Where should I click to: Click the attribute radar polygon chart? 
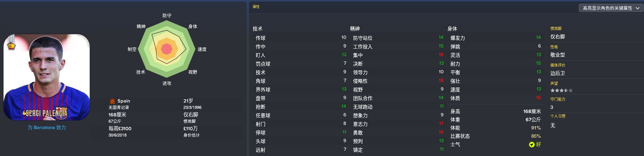(167, 49)
